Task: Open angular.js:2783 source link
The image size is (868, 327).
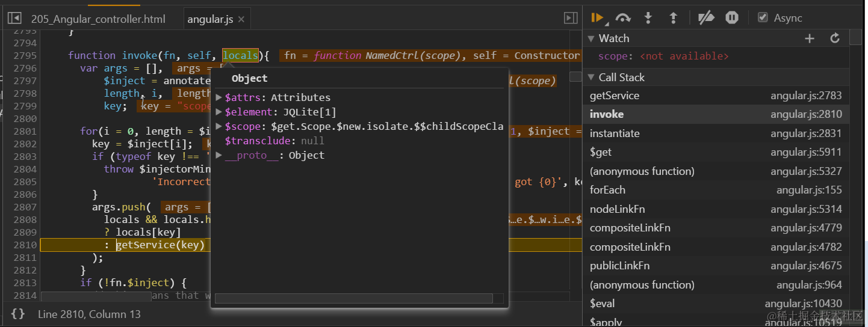Action: 806,96
